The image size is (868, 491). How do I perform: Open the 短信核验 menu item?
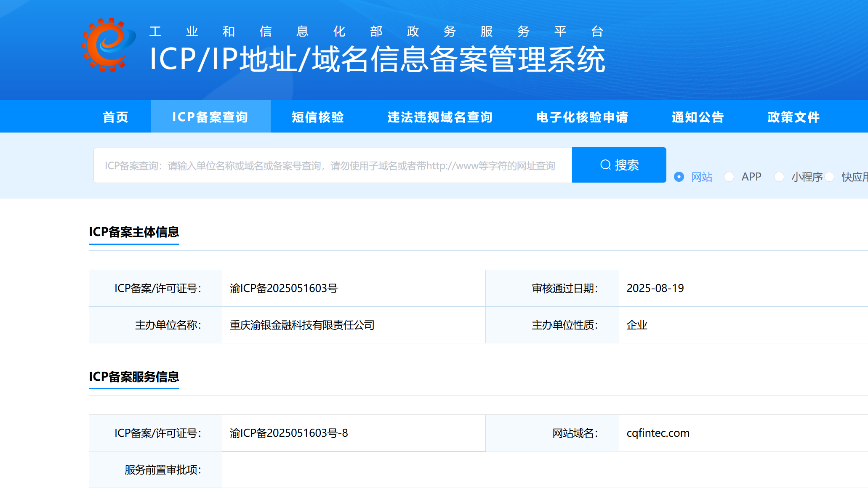click(x=318, y=117)
